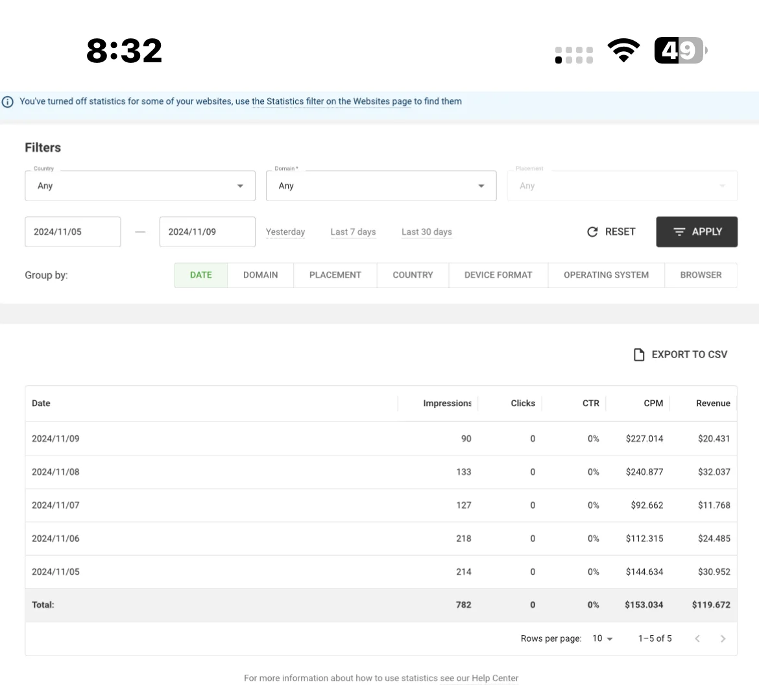Click the Total: row label
This screenshot has height=700, width=759.
pos(43,605)
